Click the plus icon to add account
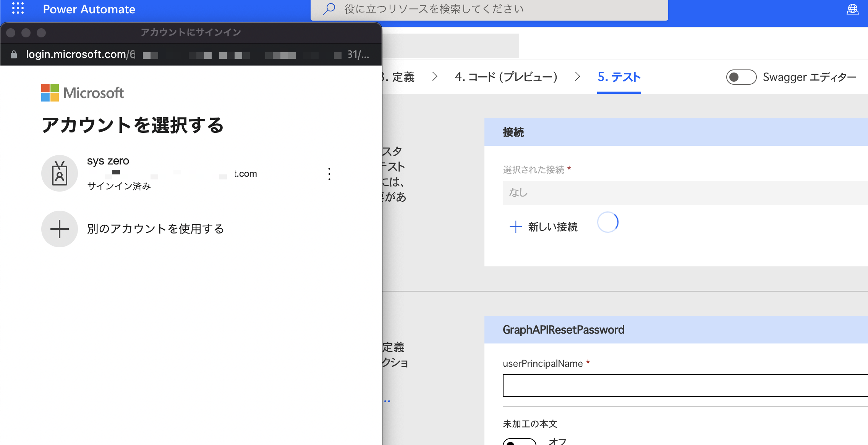Screen dimensions: 868x445 [60, 229]
